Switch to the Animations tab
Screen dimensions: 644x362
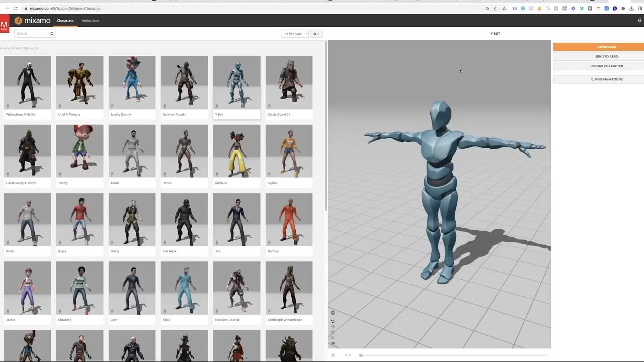tap(90, 20)
